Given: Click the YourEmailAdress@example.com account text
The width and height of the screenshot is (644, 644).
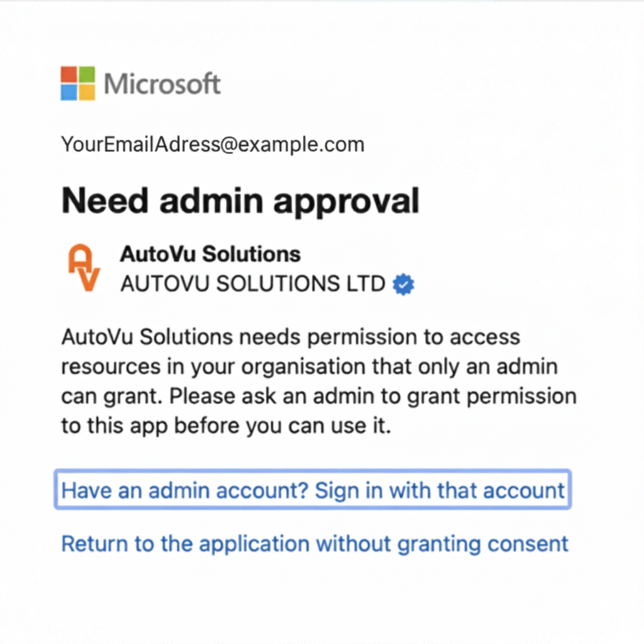Looking at the screenshot, I should pyautogui.click(x=213, y=145).
